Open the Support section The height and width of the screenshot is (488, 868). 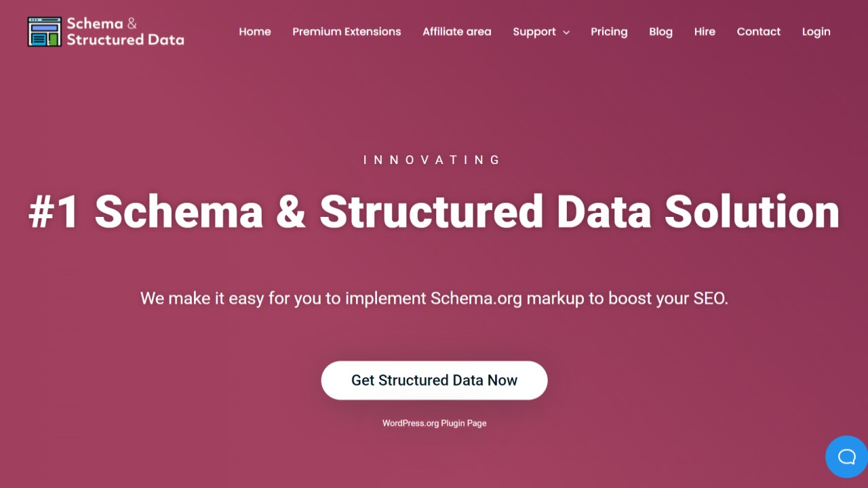pos(534,31)
